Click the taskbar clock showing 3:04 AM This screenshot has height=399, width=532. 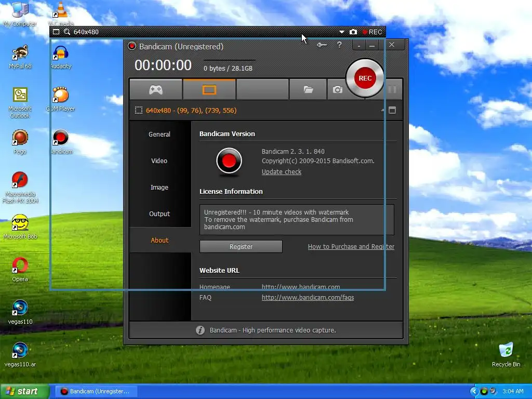coord(513,391)
